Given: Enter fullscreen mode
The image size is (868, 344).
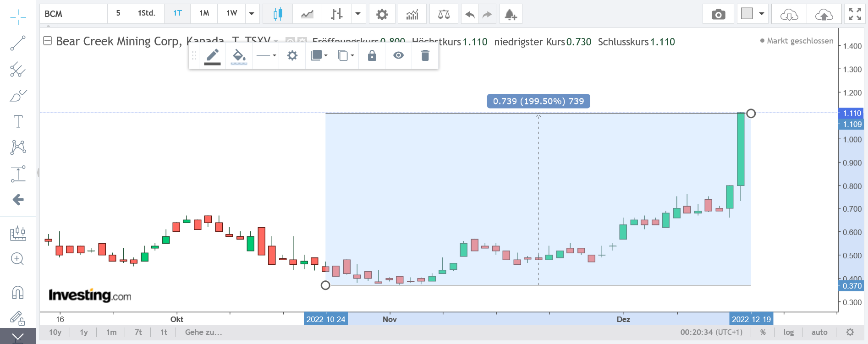Looking at the screenshot, I should point(855,14).
